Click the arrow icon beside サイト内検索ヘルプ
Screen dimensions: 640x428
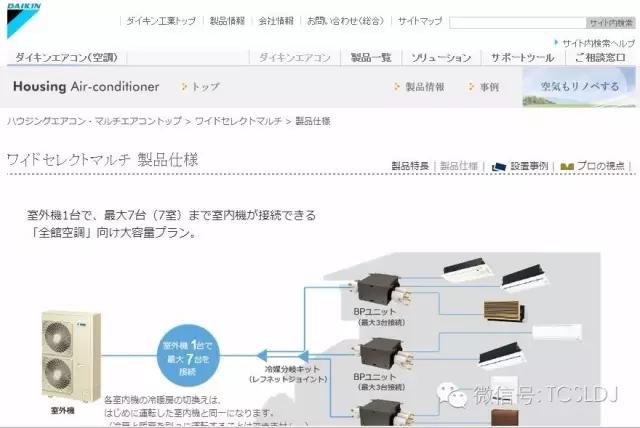(x=556, y=42)
